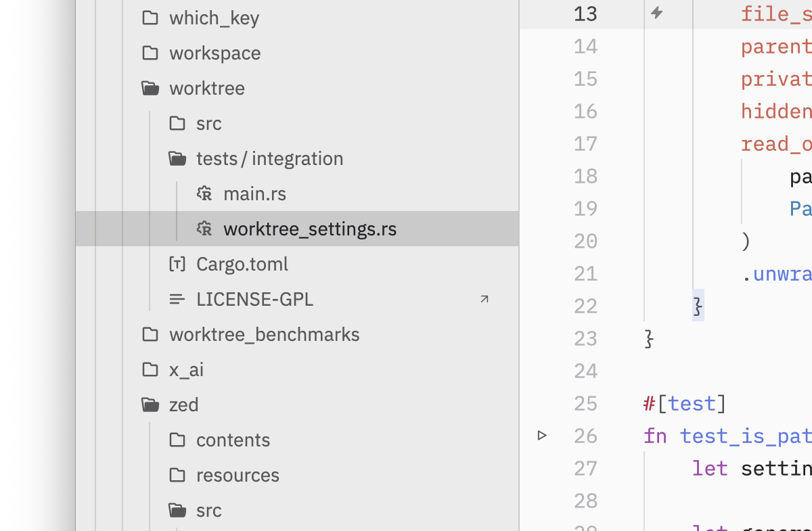Click the TOML file icon next to Cargo.toml

click(x=177, y=264)
